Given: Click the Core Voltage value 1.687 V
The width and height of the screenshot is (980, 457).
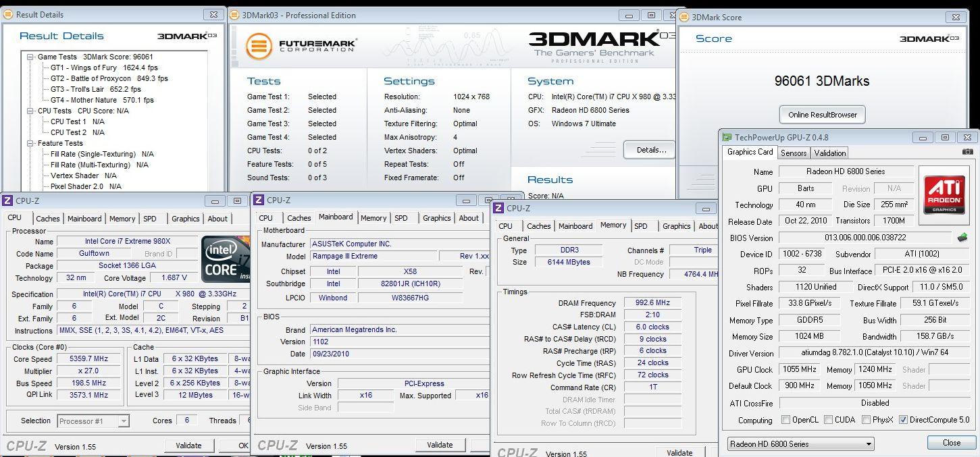Looking at the screenshot, I should pyautogui.click(x=174, y=278).
